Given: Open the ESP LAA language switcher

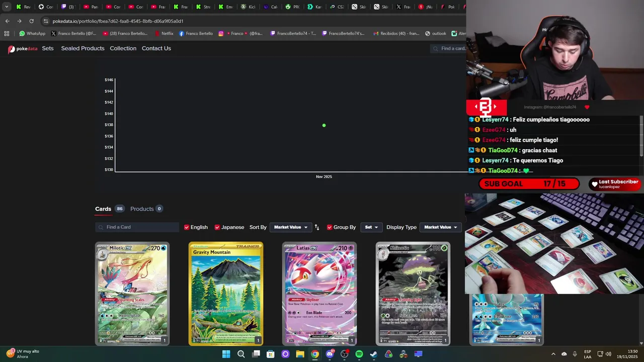Looking at the screenshot, I should (x=588, y=354).
